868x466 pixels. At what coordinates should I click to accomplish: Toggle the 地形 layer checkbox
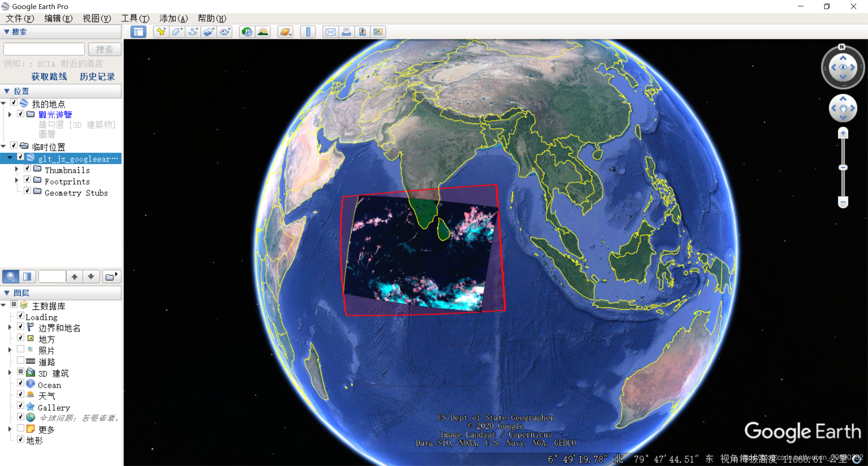tap(21, 439)
